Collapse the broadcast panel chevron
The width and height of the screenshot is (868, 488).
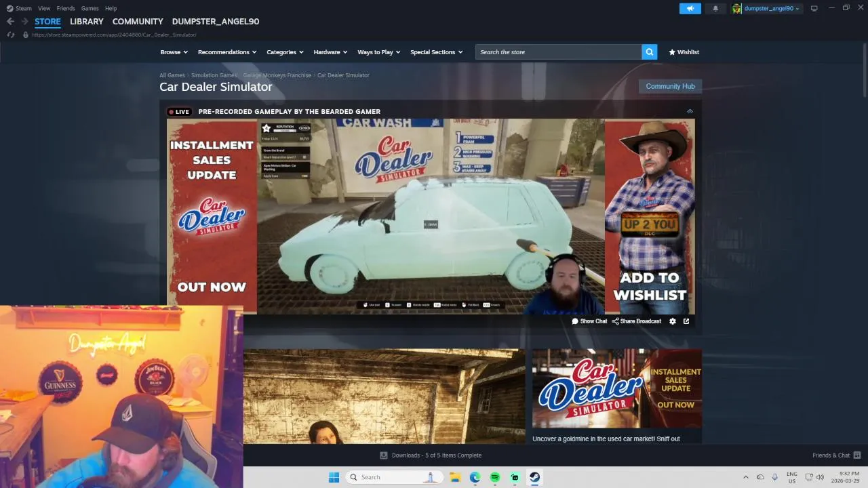[x=690, y=111]
